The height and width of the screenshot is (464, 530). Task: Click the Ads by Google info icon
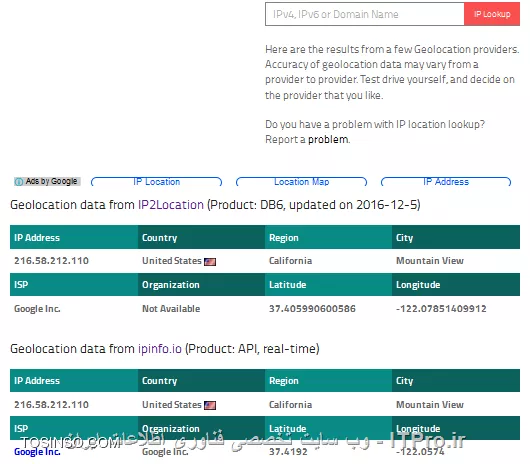pyautogui.click(x=19, y=181)
